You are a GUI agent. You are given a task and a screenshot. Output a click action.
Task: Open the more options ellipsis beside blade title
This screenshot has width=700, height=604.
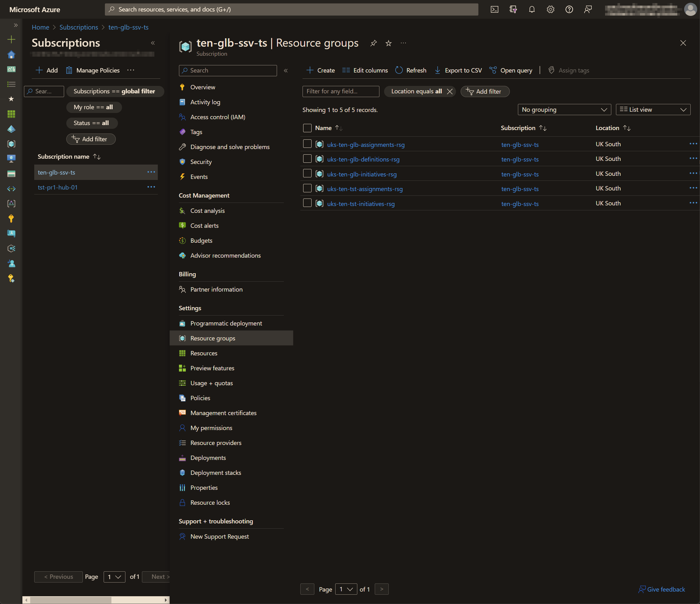click(x=403, y=43)
